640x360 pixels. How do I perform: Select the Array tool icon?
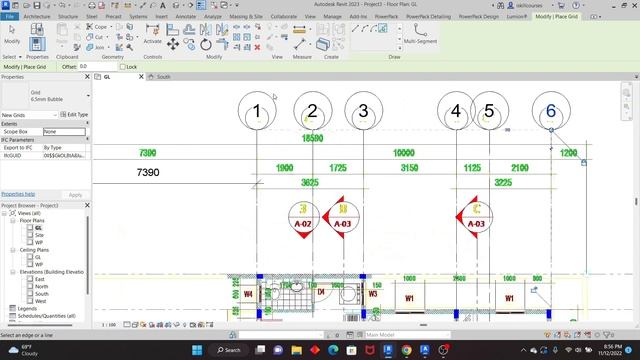[x=236, y=37]
